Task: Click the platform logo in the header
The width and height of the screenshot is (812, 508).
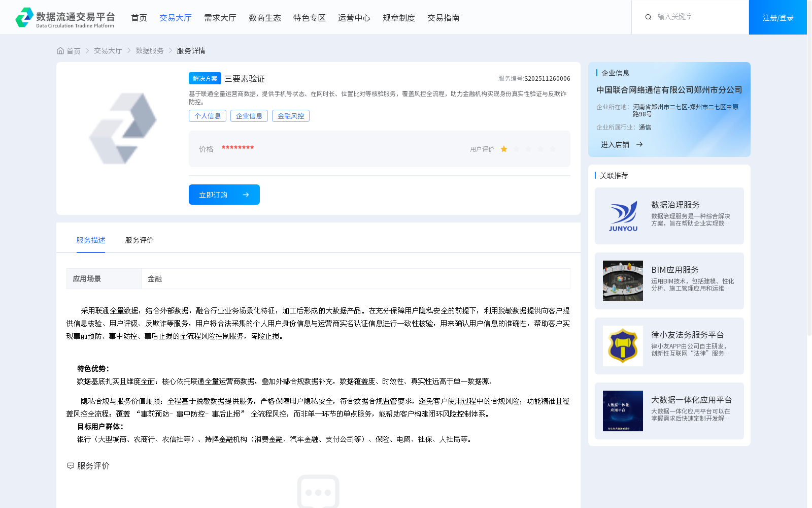Action: click(65, 17)
